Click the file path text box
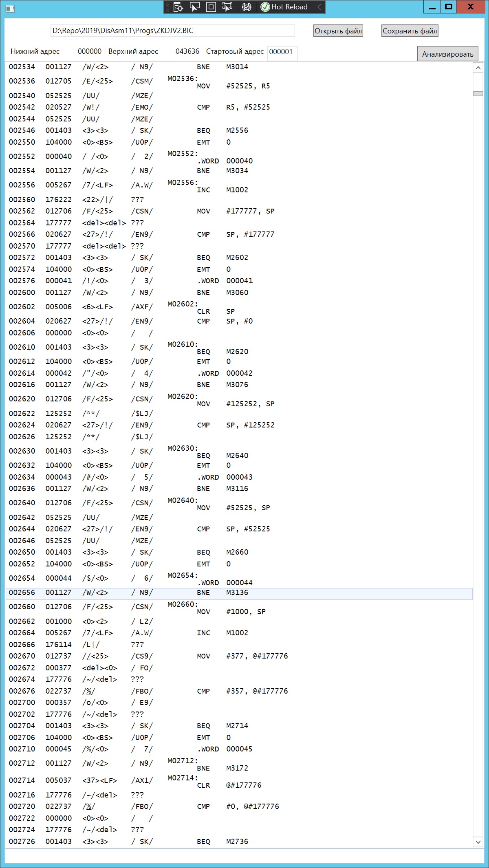 tap(172, 31)
